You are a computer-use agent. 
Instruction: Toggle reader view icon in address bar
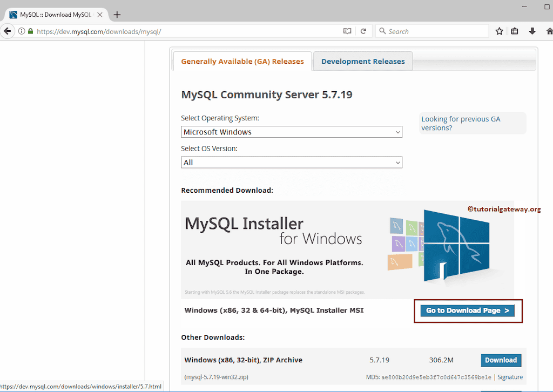coord(347,31)
